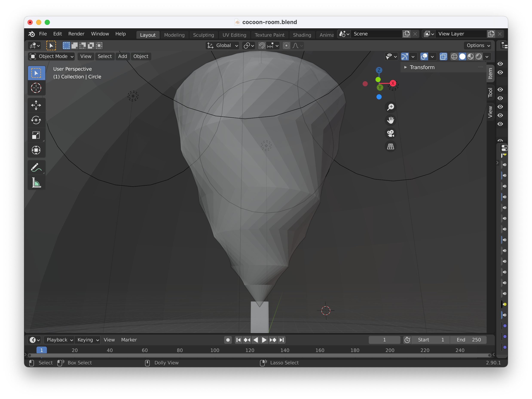Switch to the Sculpting workspace tab
Image resolution: width=532 pixels, height=399 pixels.
[x=203, y=35]
